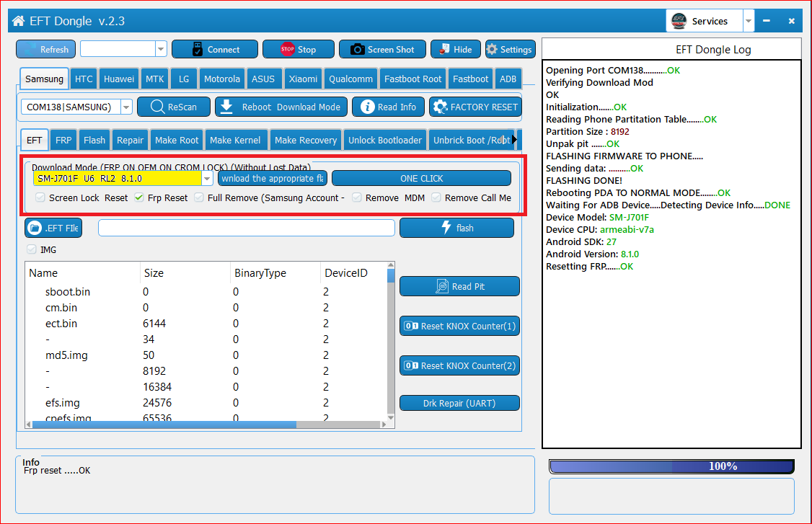812x524 pixels.
Task: Open the Services dropdown arrow
Action: pos(749,21)
